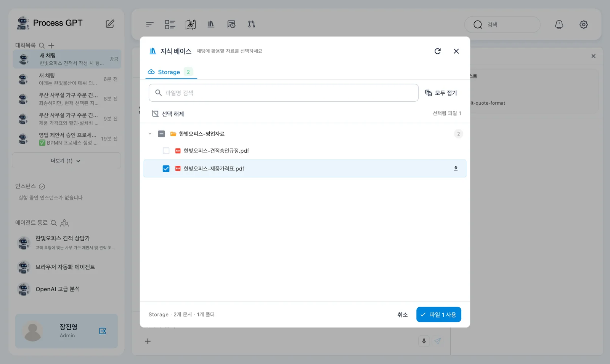Click the 인스턴스 check circle icon
This screenshot has width=610, height=364.
pos(42,187)
